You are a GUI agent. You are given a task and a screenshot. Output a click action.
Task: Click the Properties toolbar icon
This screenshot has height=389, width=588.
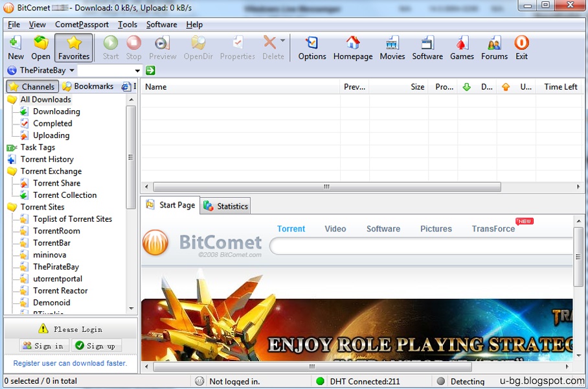tap(238, 48)
